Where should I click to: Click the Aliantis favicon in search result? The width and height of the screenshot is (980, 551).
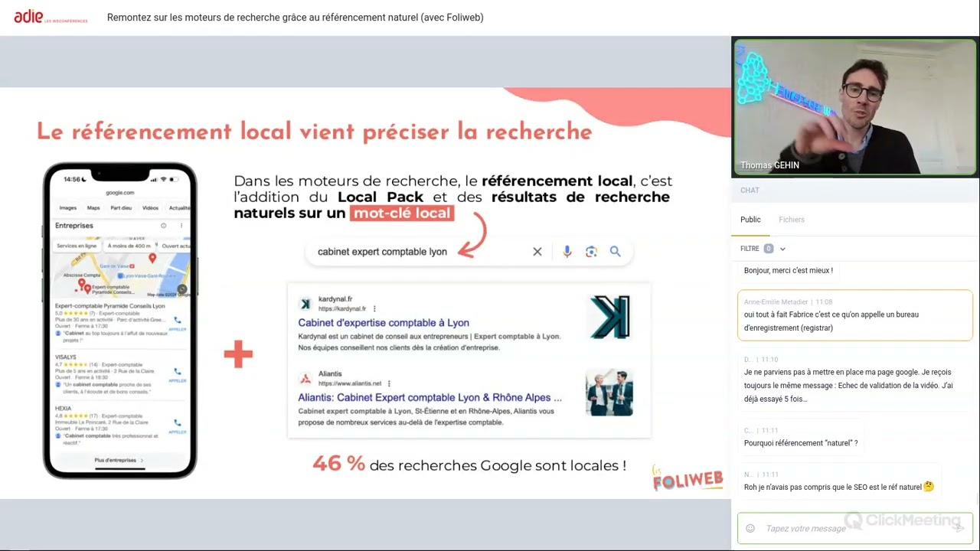305,379
